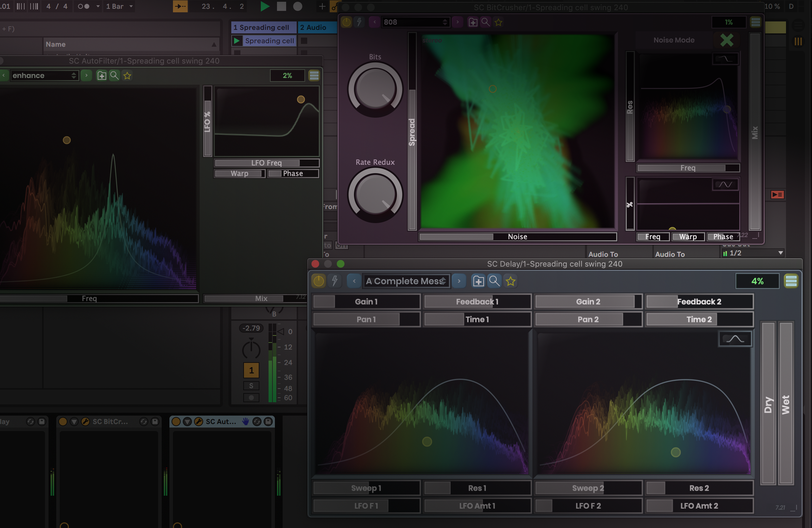This screenshot has height=528, width=812.
Task: Adjust the Wet level slider
Action: point(786,403)
